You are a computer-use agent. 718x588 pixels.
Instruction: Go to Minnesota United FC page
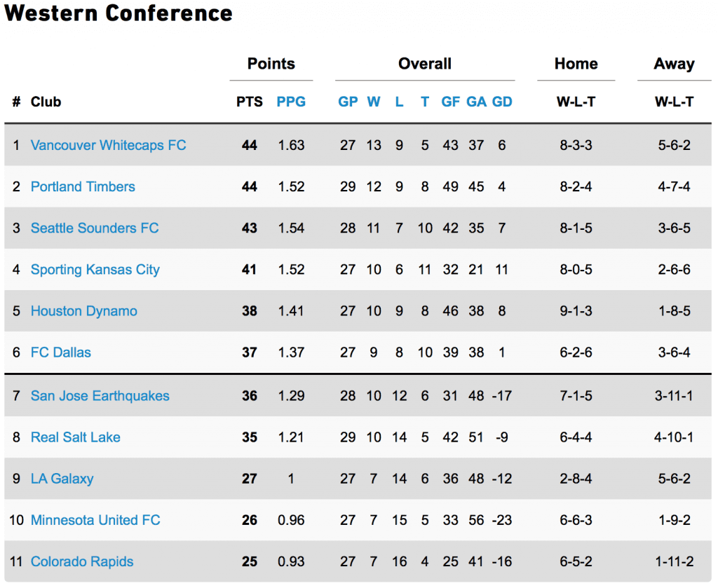95,520
